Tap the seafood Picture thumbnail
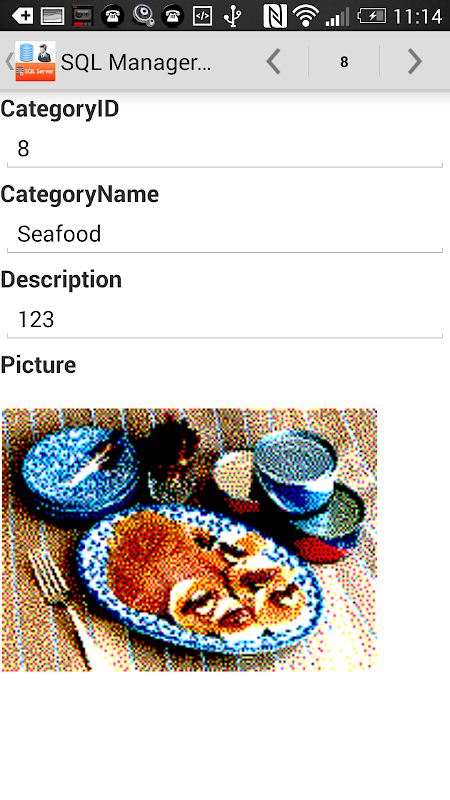 click(189, 539)
